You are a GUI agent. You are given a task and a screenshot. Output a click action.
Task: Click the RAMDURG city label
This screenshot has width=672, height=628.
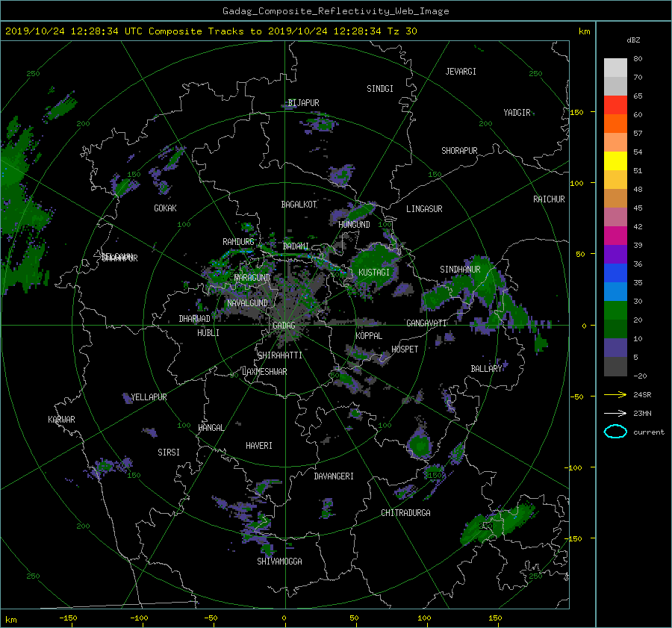(x=238, y=242)
